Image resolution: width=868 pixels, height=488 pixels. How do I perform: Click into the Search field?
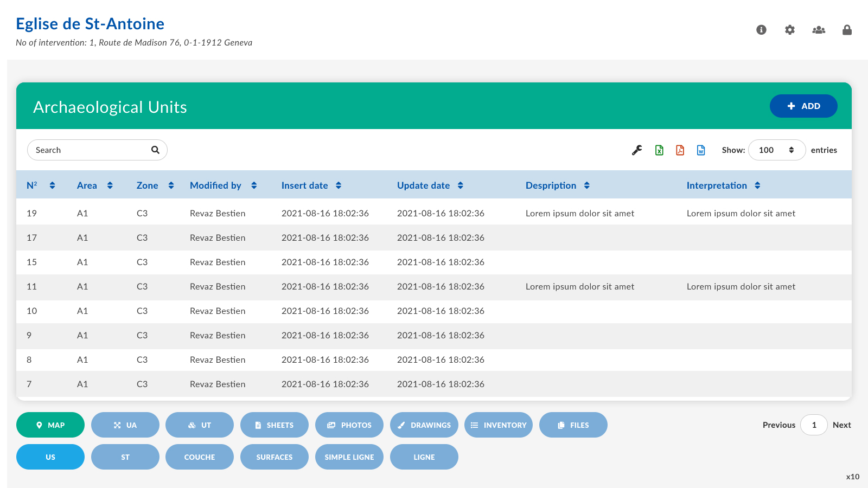pyautogui.click(x=90, y=150)
